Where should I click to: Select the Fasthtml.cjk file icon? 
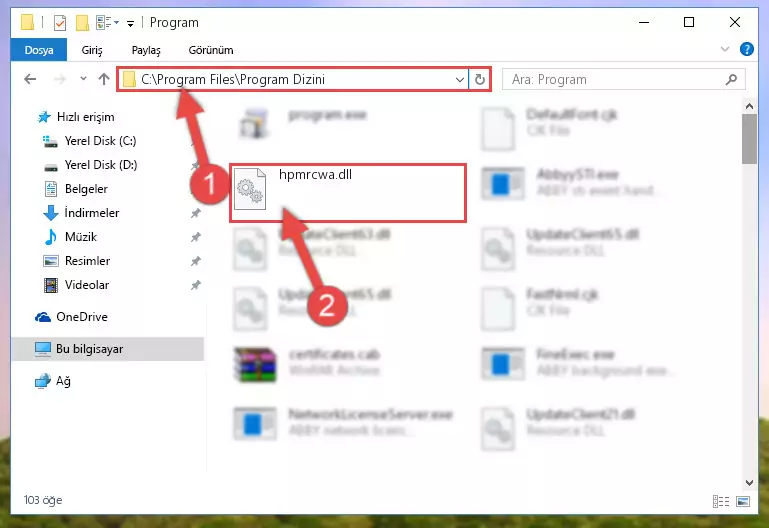[x=498, y=309]
